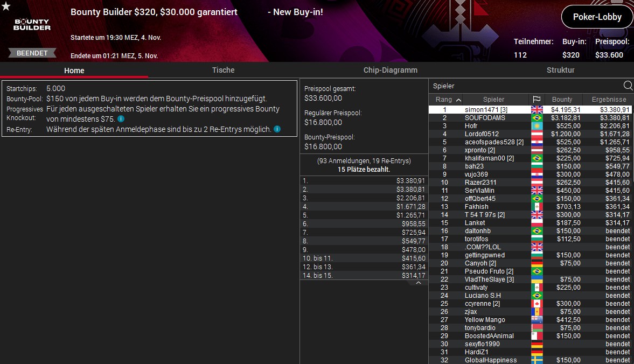The width and height of the screenshot is (634, 364).
Task: Switch to the Struktur tab
Action: click(560, 70)
